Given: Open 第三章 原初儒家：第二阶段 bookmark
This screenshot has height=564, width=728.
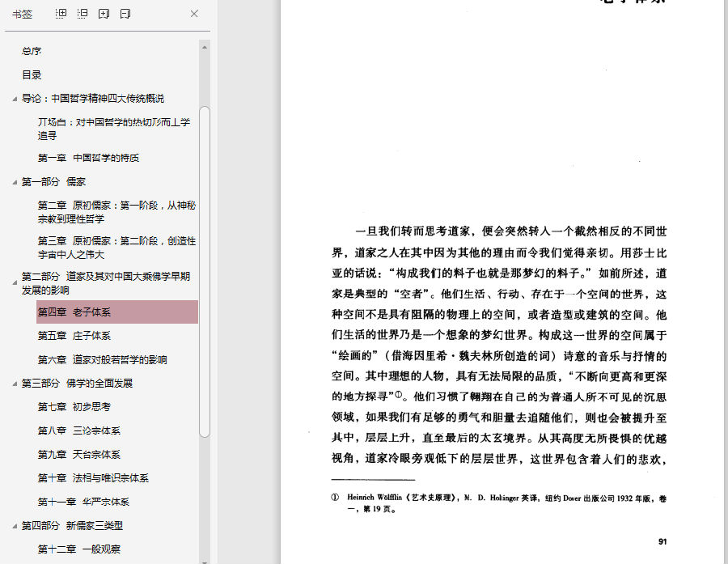Looking at the screenshot, I should point(116,248).
